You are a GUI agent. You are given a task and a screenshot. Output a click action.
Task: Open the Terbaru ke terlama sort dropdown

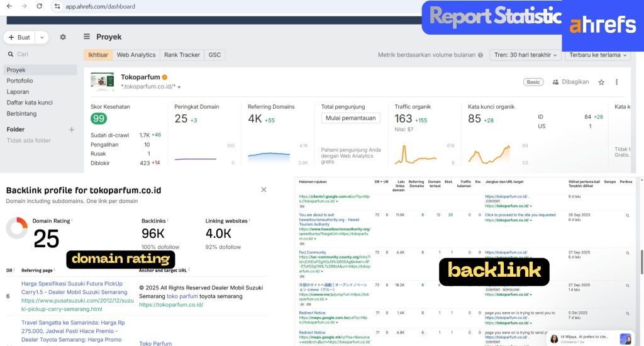[x=597, y=55]
